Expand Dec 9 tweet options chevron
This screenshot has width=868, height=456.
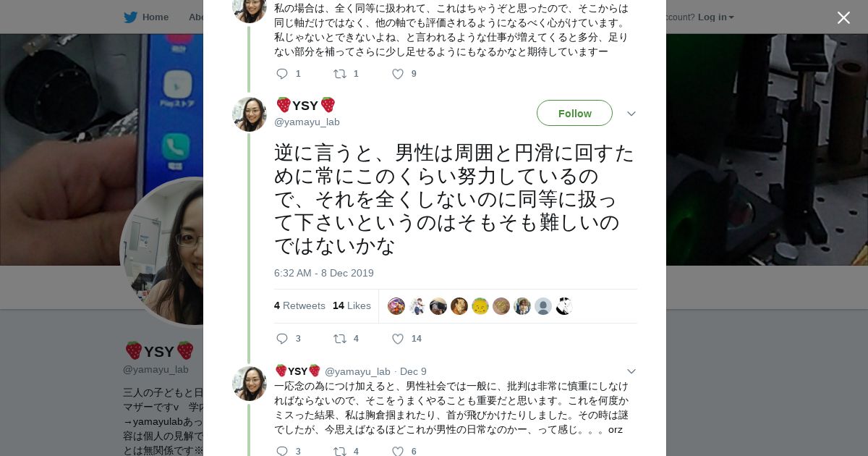pos(631,371)
